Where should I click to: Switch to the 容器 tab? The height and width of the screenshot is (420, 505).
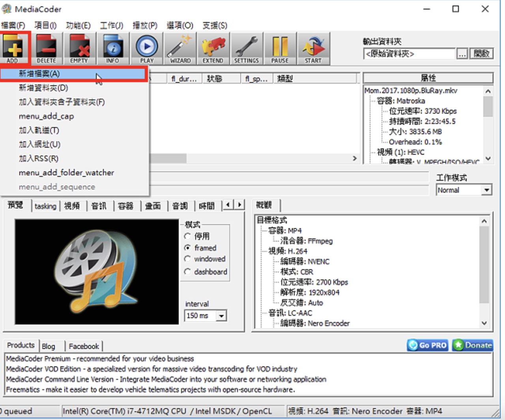point(126,206)
